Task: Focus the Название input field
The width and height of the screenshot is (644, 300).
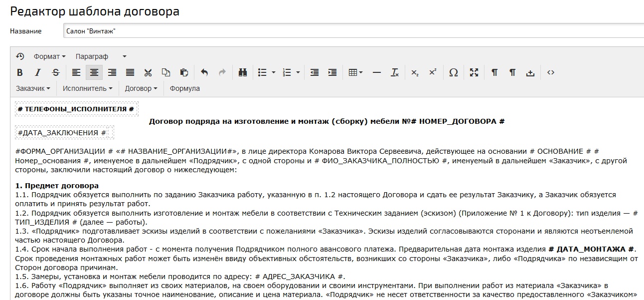Action: [353, 31]
